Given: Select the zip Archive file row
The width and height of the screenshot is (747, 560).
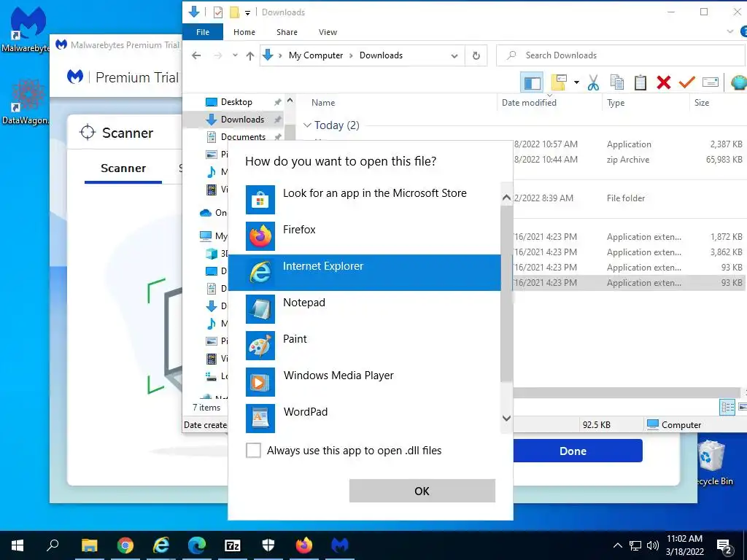Looking at the screenshot, I should 628,160.
